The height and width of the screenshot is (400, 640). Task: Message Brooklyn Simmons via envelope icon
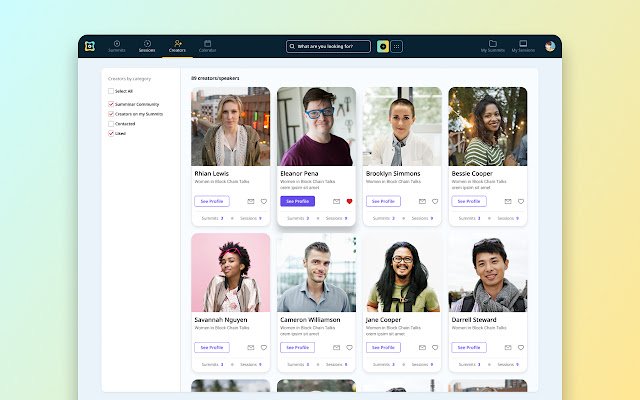click(x=422, y=201)
